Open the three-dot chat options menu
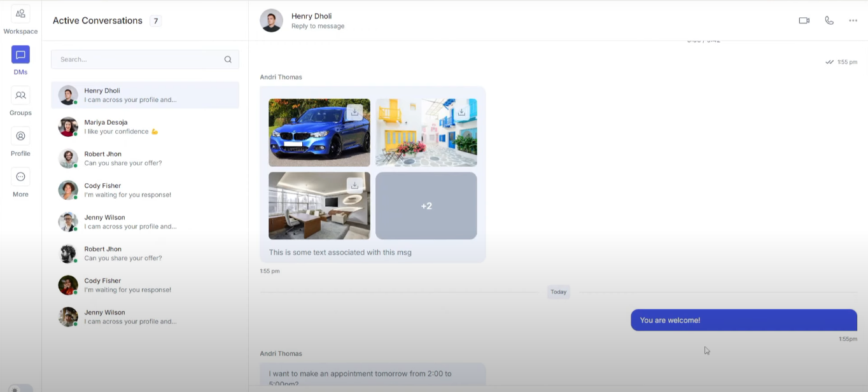This screenshot has width=868, height=392. 853,20
